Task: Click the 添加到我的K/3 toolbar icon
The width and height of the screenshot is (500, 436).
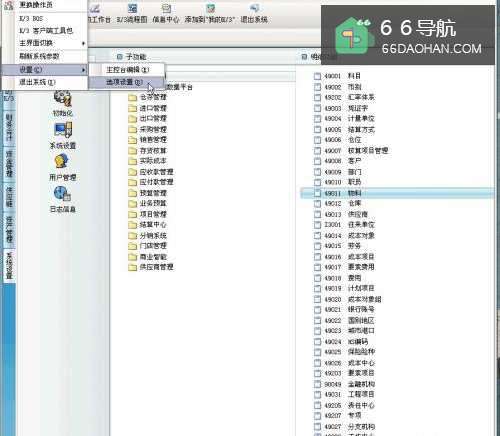Action: [210, 13]
